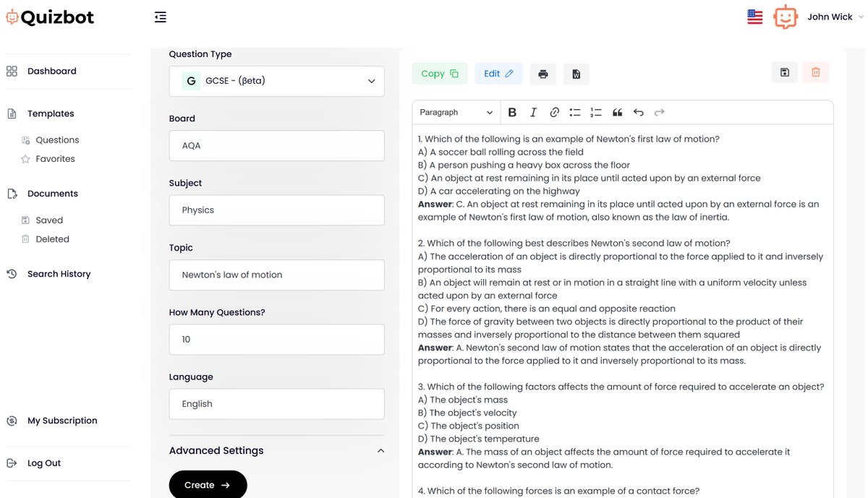The height and width of the screenshot is (498, 868).
Task: Open the Dashboard page
Action: (x=51, y=71)
